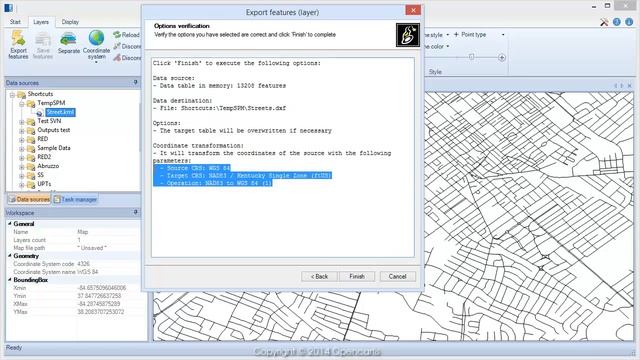Expand the SS tree node
The width and height of the screenshot is (640, 360).
tap(22, 176)
